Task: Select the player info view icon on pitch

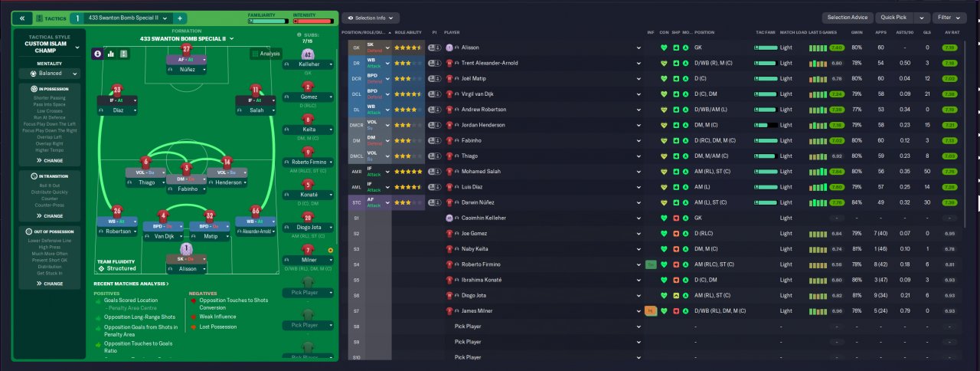Action: (x=97, y=54)
